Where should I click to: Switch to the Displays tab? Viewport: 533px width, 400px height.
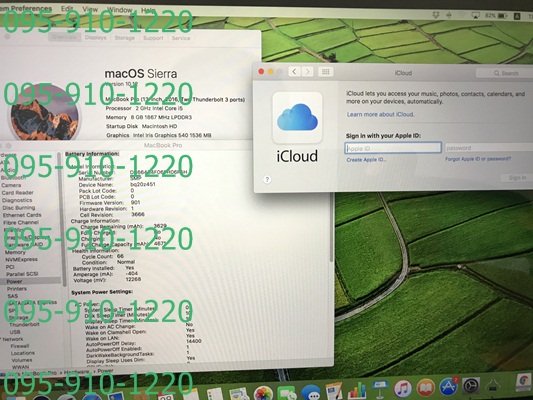(96, 37)
